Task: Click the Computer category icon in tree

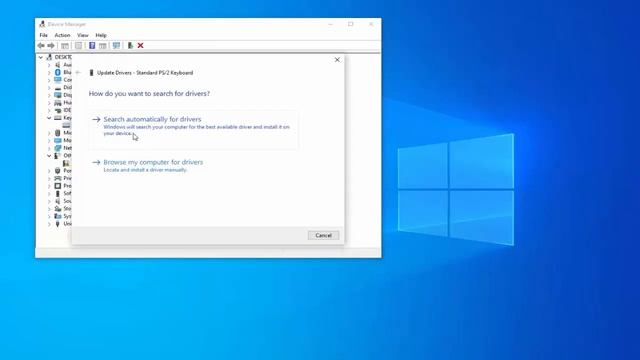Action: (x=58, y=80)
